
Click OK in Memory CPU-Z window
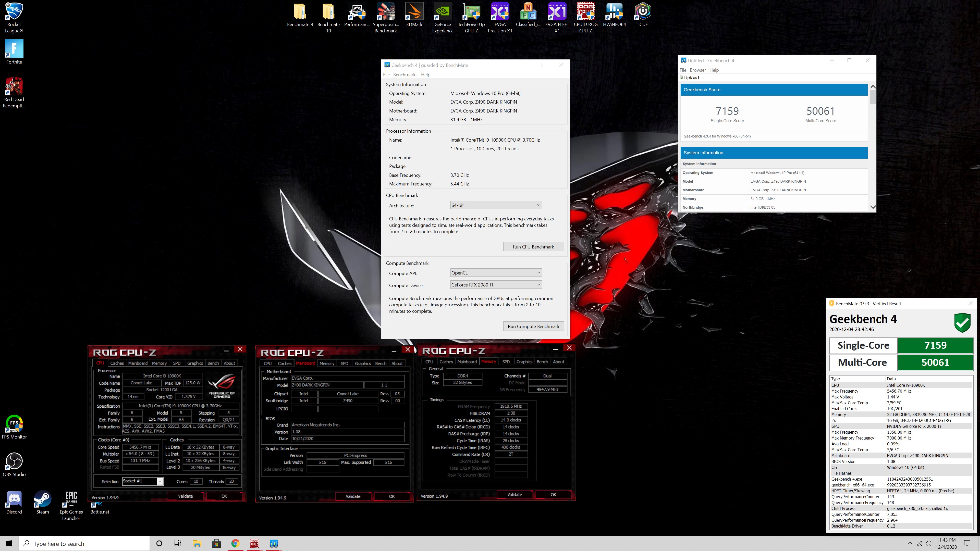pyautogui.click(x=553, y=495)
